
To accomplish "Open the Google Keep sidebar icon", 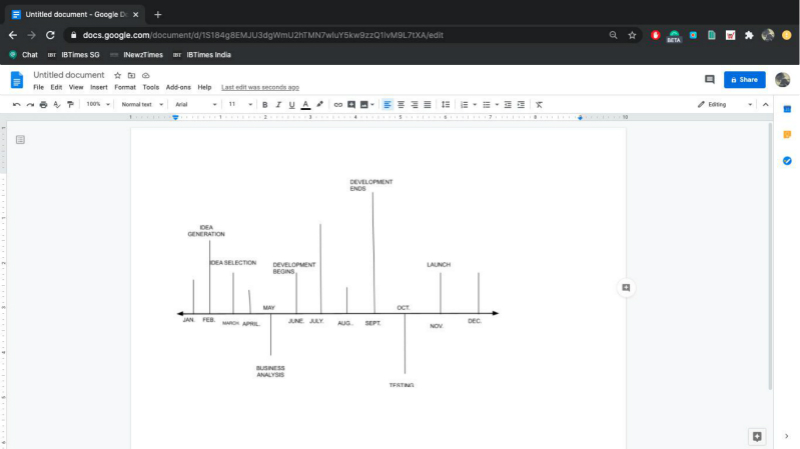I will tap(787, 134).
